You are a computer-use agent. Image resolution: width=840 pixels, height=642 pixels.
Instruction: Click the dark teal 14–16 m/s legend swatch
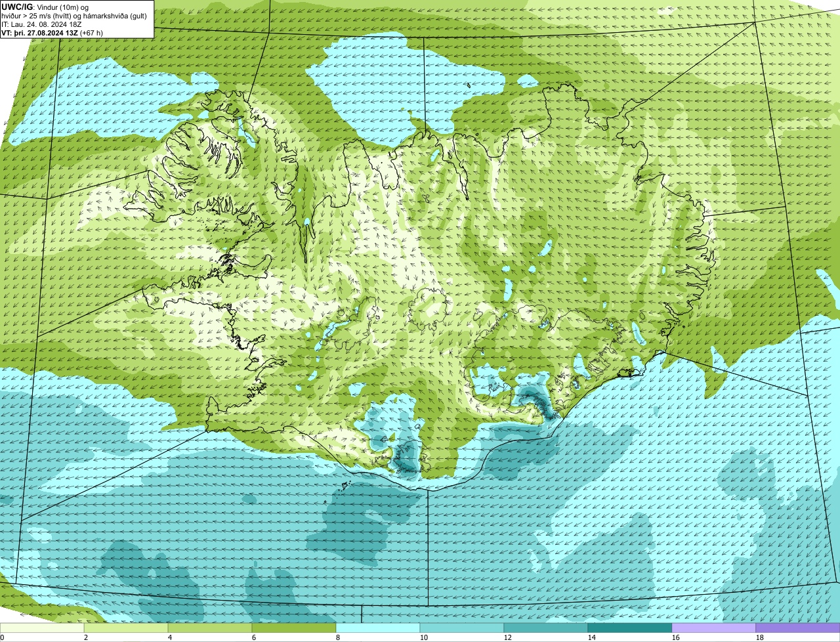pyautogui.click(x=630, y=628)
